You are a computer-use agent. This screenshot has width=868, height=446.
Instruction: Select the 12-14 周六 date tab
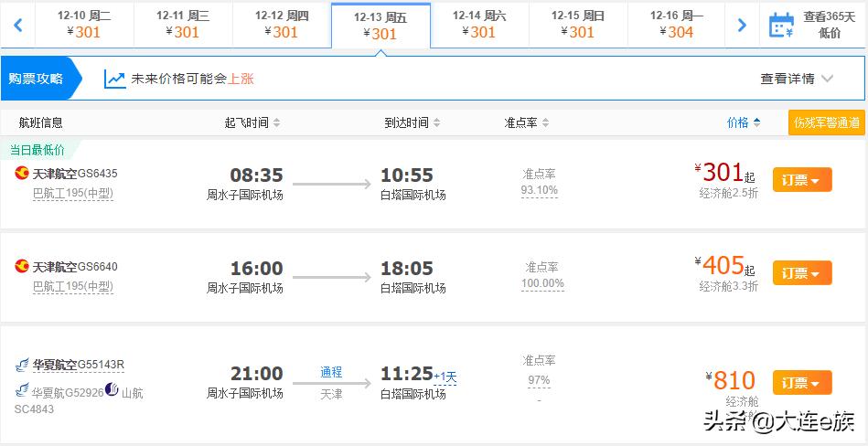pyautogui.click(x=479, y=25)
